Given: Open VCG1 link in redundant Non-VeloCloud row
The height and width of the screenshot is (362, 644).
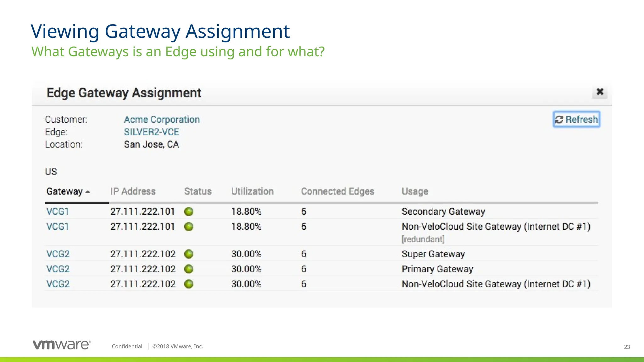Looking at the screenshot, I should point(58,227).
